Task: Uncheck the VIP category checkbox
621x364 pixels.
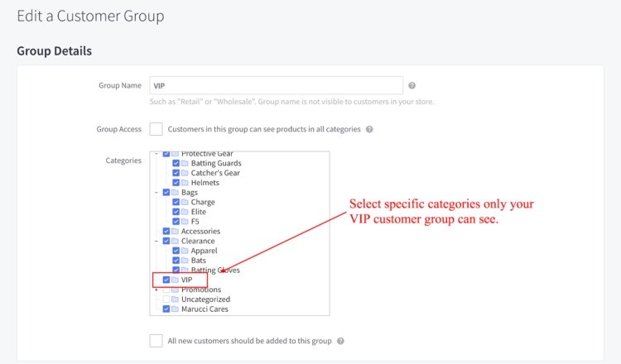Action: tap(166, 280)
